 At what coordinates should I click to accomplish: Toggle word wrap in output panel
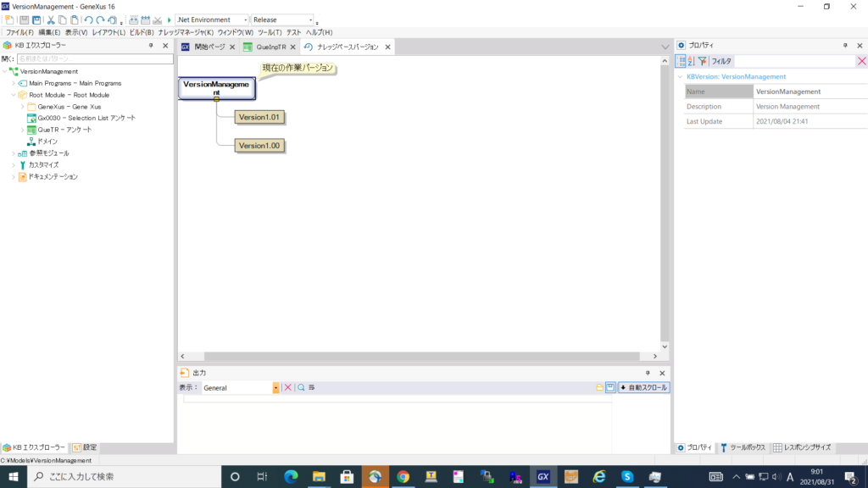(x=312, y=388)
